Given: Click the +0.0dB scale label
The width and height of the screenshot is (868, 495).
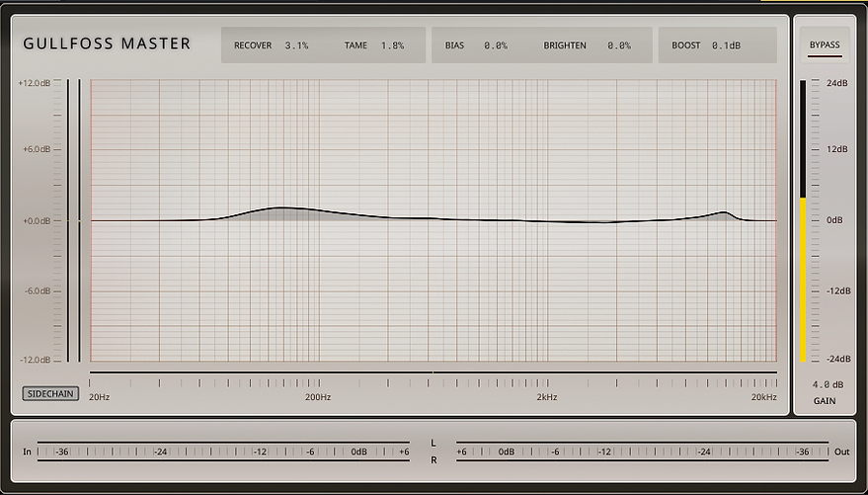Looking at the screenshot, I should pos(36,221).
